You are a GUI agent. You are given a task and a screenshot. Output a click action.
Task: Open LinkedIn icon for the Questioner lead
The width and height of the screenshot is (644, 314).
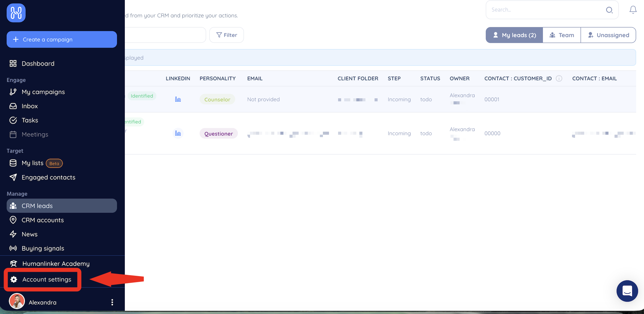(178, 133)
